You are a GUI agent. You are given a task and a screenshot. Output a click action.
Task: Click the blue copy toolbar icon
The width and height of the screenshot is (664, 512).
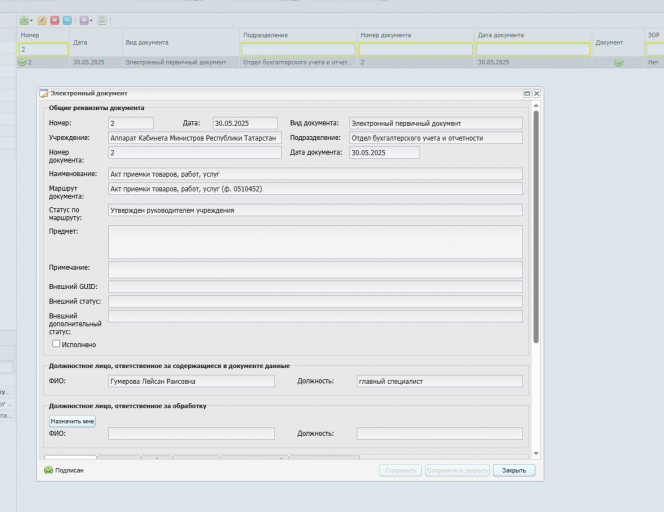pos(67,20)
